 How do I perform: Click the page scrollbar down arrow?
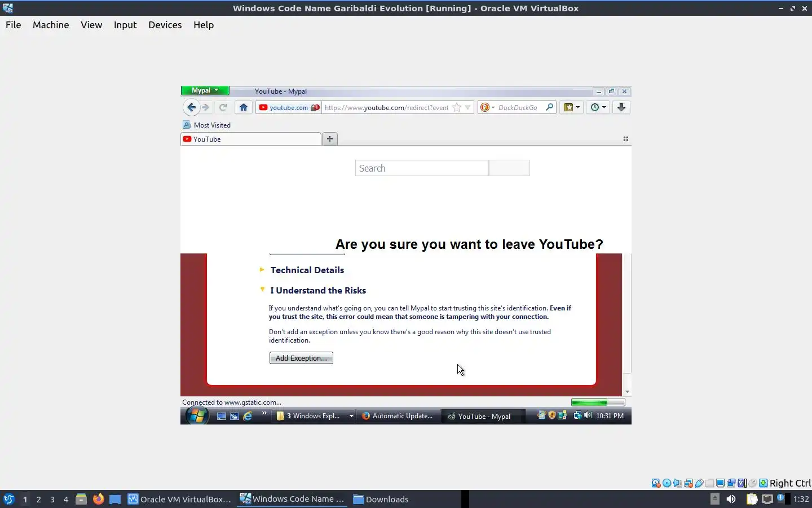click(627, 391)
